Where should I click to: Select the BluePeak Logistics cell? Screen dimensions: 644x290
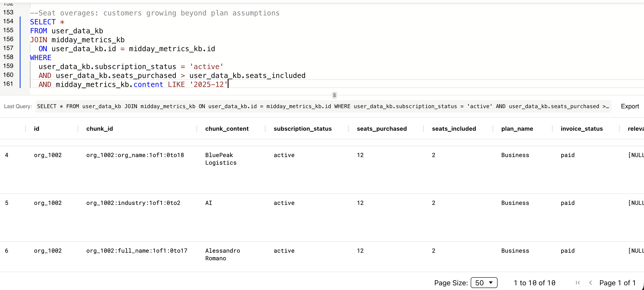coord(220,159)
